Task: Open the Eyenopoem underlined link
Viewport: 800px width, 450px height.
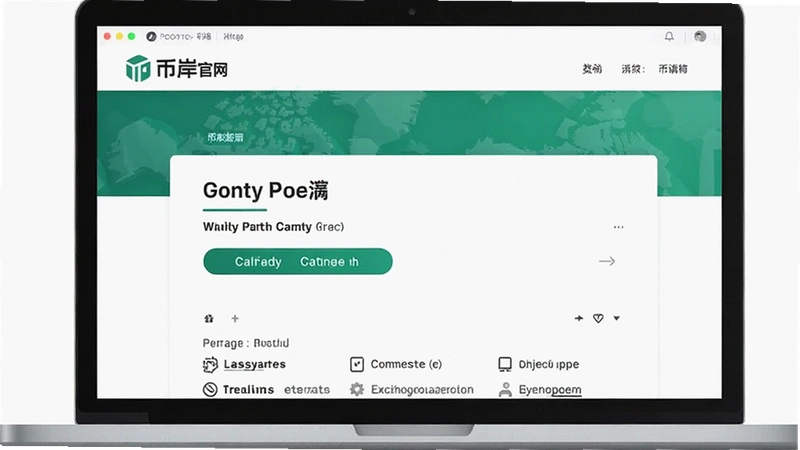Action: (550, 390)
